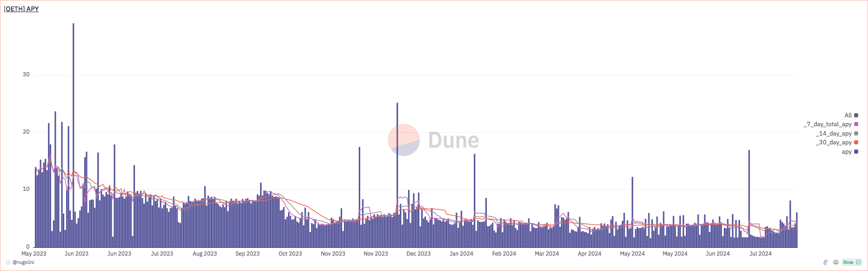Click the pink _7_day_total_apy color dot
This screenshot has height=271, width=868.
click(x=856, y=124)
